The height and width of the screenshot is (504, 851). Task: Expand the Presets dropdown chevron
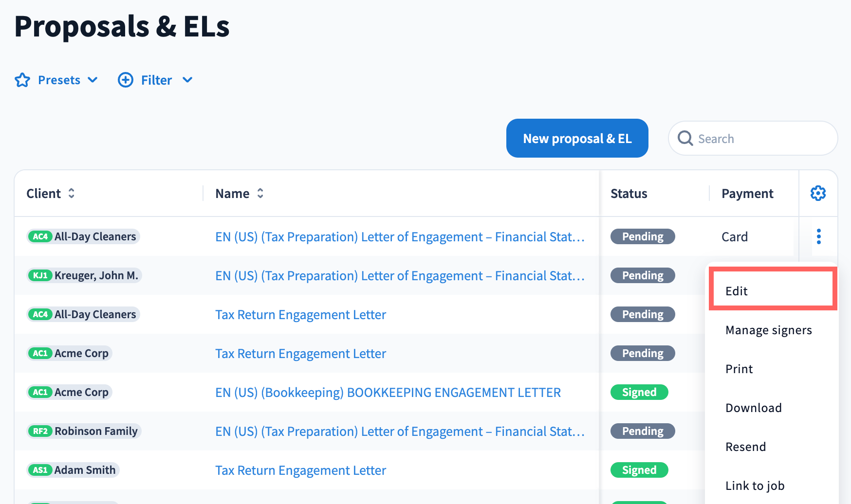coord(92,80)
